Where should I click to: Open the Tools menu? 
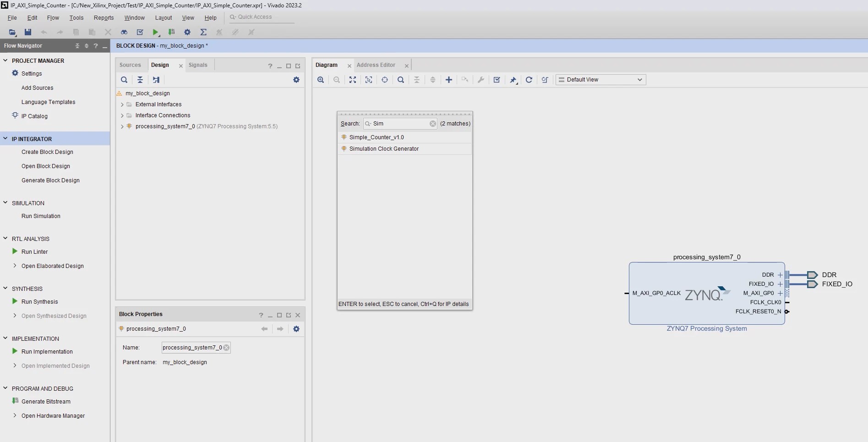[x=76, y=18]
